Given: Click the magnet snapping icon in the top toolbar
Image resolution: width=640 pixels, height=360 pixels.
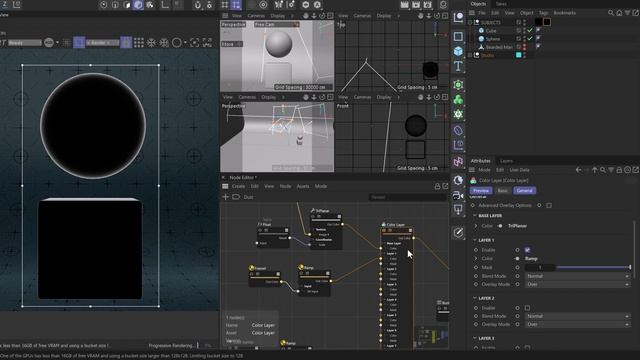Looking at the screenshot, I should 198,5.
